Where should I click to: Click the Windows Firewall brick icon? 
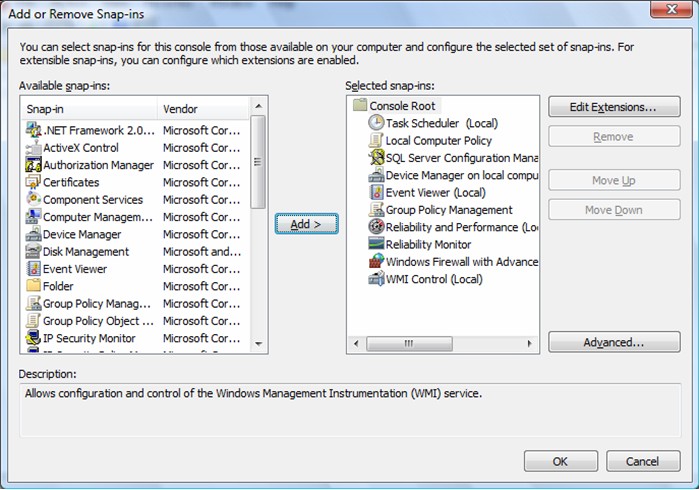click(376, 262)
